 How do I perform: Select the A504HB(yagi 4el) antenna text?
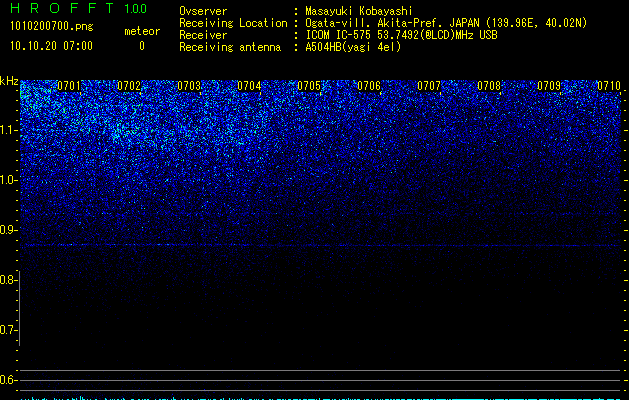[353, 47]
